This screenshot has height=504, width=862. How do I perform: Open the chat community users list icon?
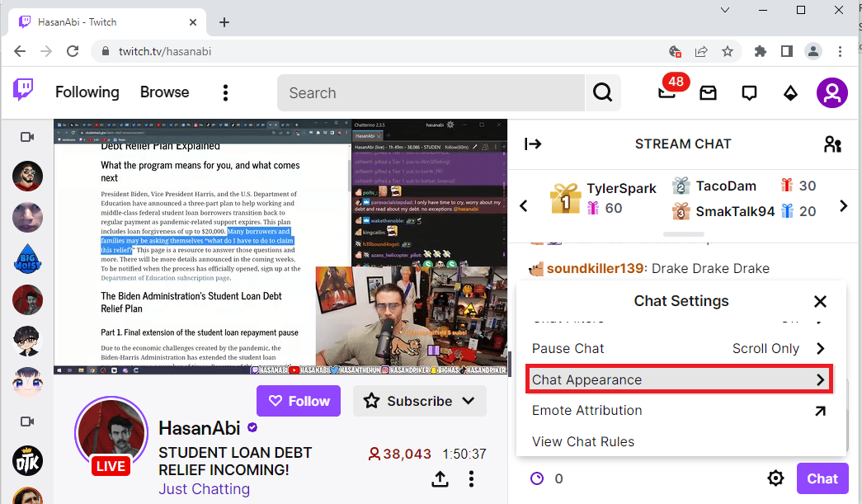[832, 144]
